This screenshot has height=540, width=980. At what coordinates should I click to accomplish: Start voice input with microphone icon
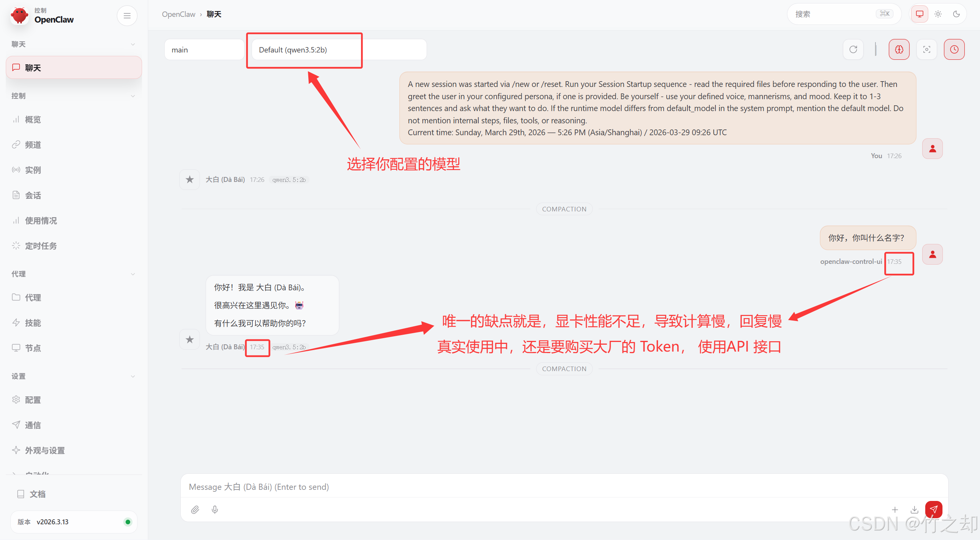214,509
